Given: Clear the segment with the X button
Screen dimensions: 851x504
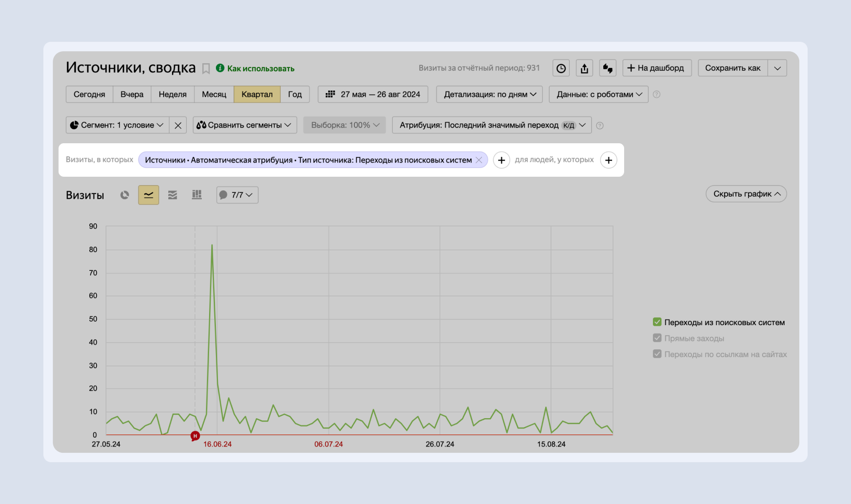Looking at the screenshot, I should pyautogui.click(x=178, y=125).
